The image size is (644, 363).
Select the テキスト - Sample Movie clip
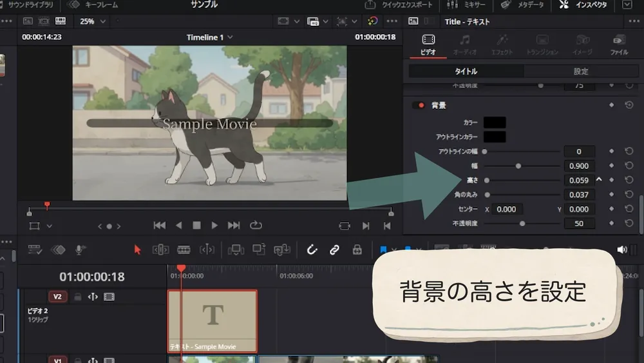pyautogui.click(x=213, y=321)
